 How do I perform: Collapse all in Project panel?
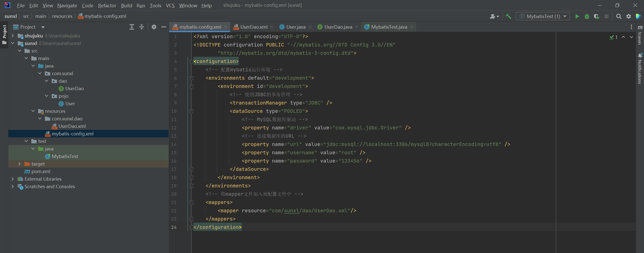click(x=142, y=27)
